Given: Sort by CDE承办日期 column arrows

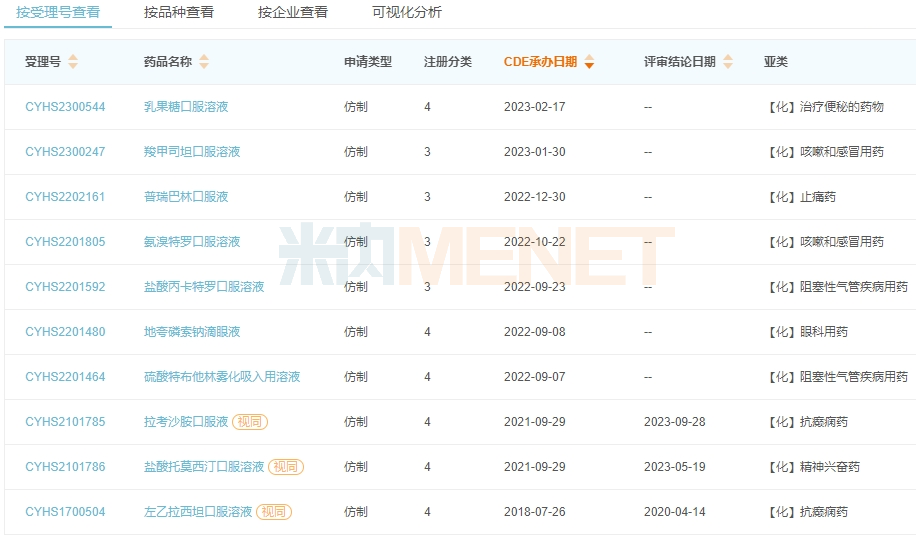Looking at the screenshot, I should (589, 61).
